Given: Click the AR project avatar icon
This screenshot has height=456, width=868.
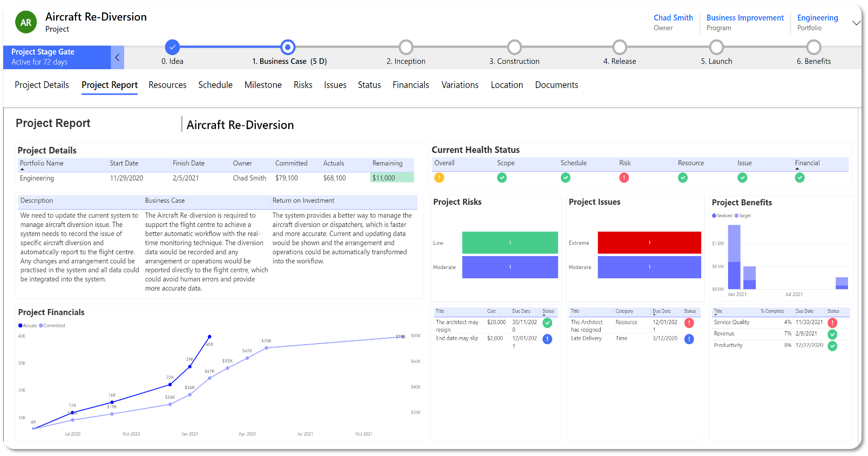Looking at the screenshot, I should coord(26,23).
